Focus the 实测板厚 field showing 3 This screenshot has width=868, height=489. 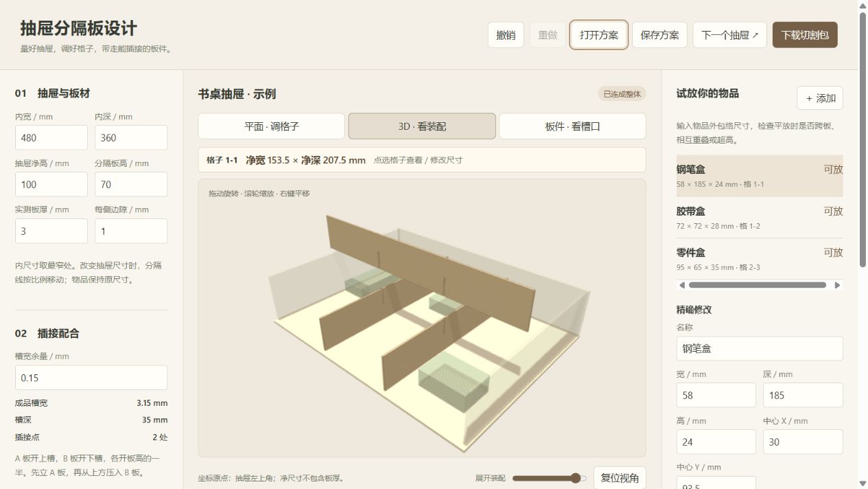point(51,231)
